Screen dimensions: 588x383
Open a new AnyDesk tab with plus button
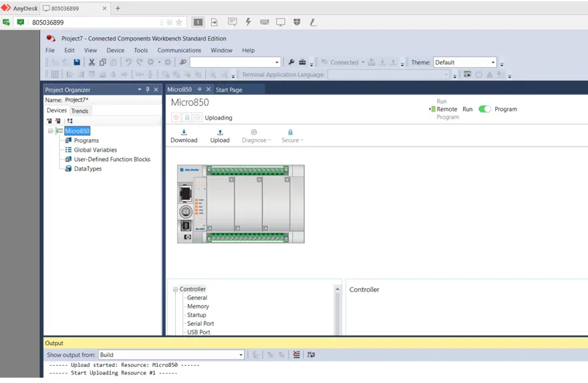point(118,8)
